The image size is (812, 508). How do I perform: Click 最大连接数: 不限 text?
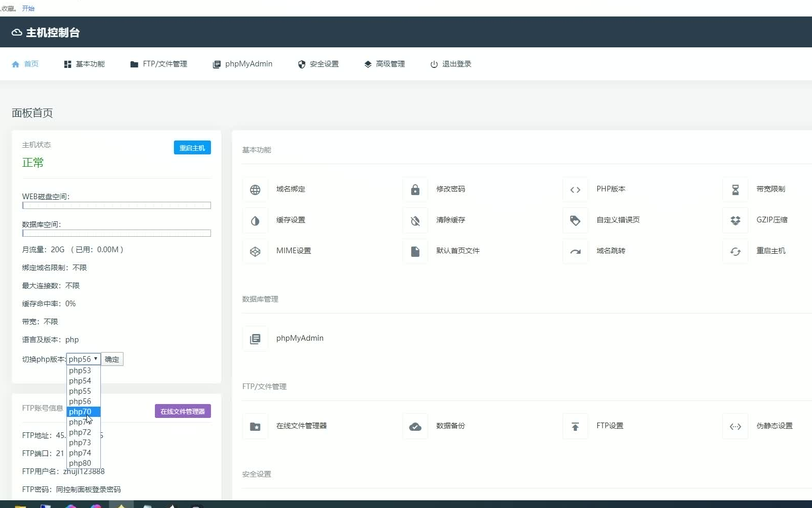click(x=51, y=286)
